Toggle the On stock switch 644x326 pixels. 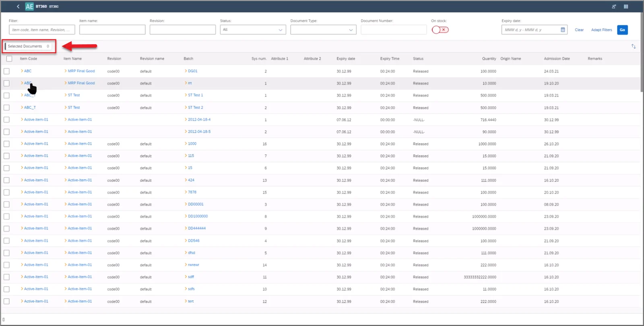pyautogui.click(x=440, y=30)
